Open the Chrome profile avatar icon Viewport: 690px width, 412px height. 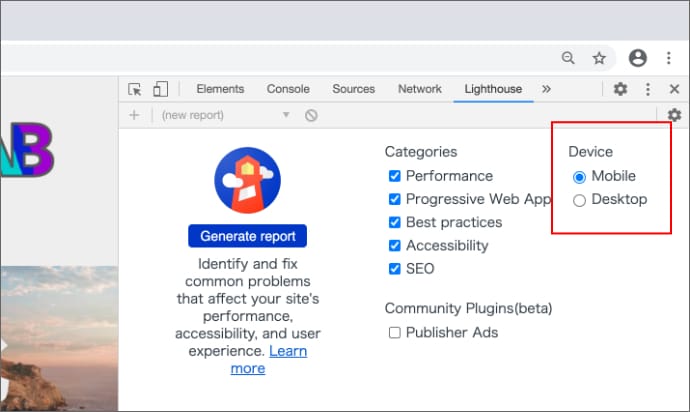click(x=638, y=58)
